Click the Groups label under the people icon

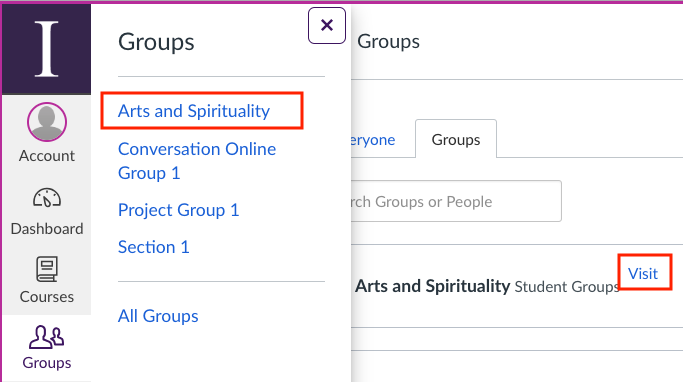point(47,363)
